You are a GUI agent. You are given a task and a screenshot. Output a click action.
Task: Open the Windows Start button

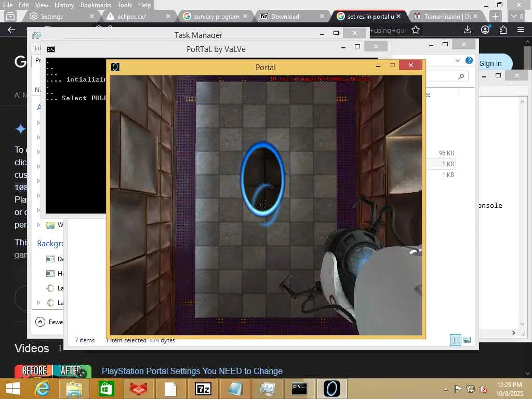tap(13, 389)
